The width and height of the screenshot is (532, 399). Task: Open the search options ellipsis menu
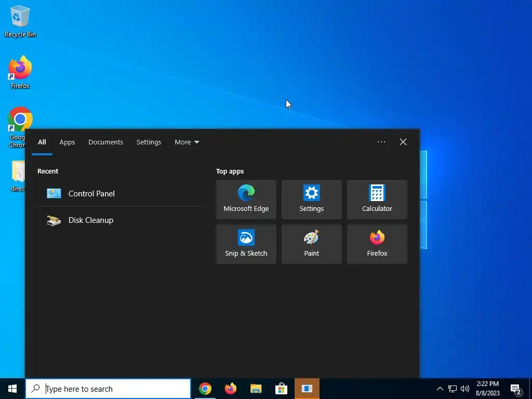click(381, 142)
